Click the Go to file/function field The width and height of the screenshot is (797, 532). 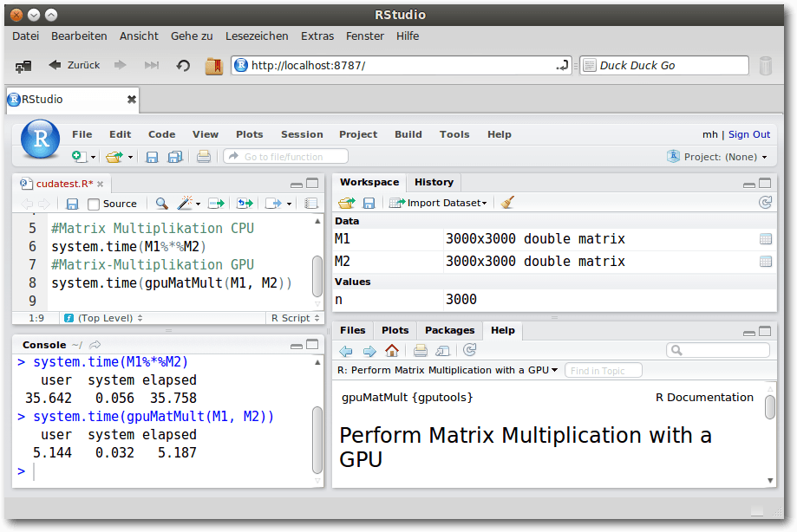coord(285,156)
